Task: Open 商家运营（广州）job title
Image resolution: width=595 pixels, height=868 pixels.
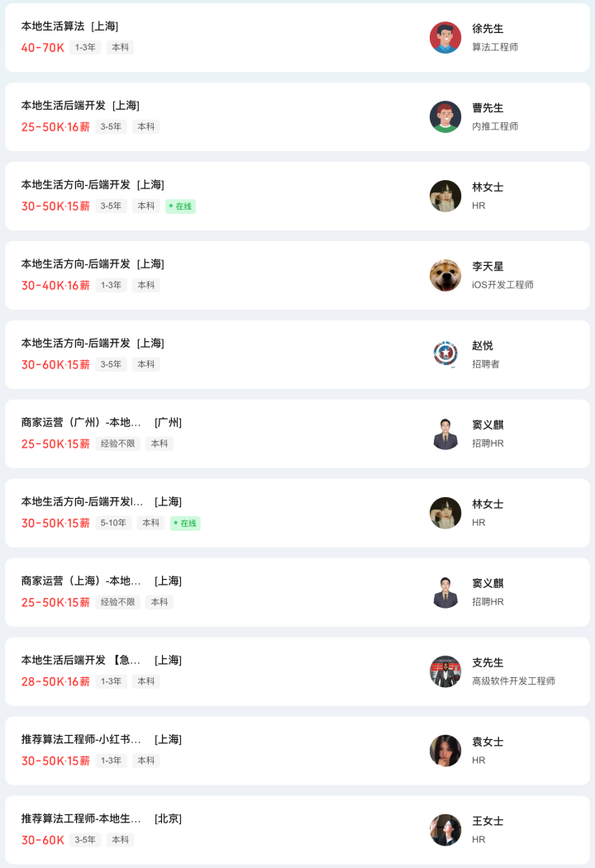Action: coord(81,423)
